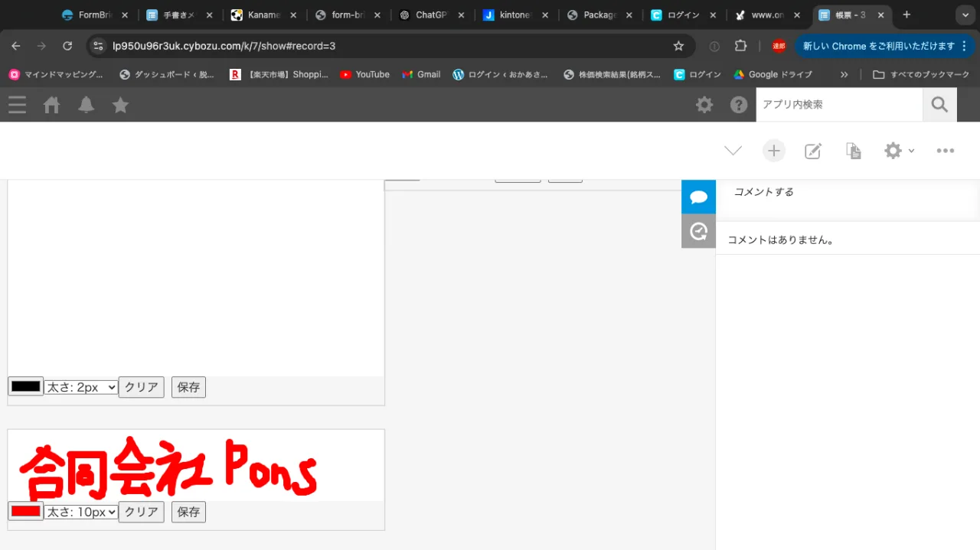Go to kintone portal home icon

(51, 105)
